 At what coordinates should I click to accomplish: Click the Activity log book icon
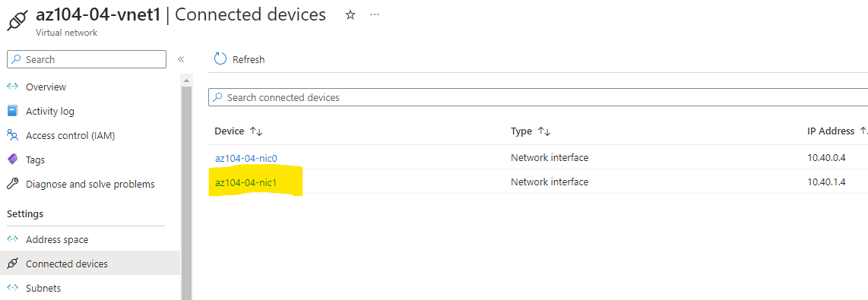pyautogui.click(x=12, y=111)
